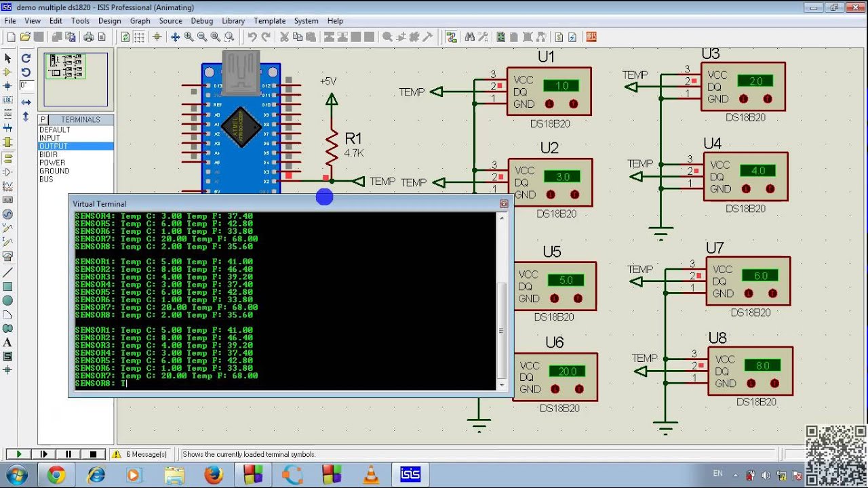Open the Design menu
This screenshot has height=488, width=868.
[x=109, y=21]
